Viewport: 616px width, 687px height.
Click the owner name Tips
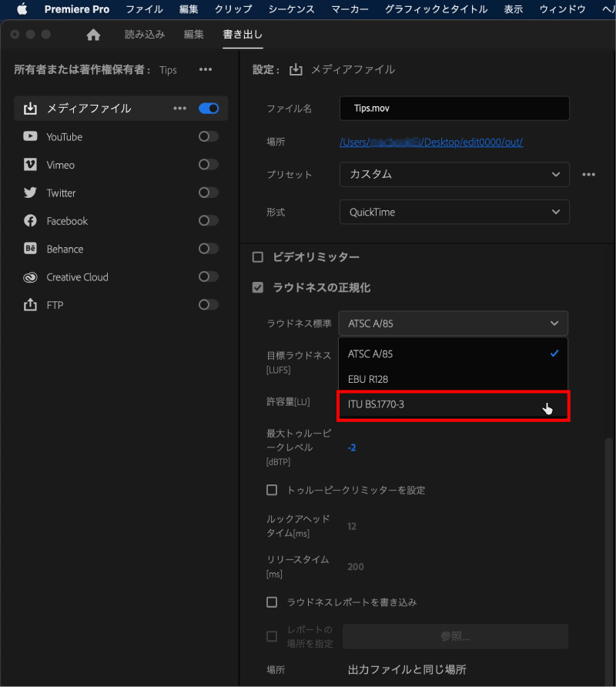[x=168, y=70]
